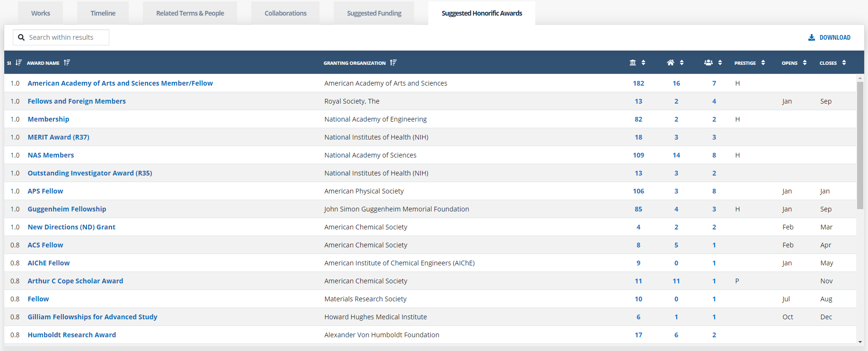Click count 106 in APS Fellow row
Image resolution: width=868 pixels, height=351 pixels.
(x=638, y=191)
